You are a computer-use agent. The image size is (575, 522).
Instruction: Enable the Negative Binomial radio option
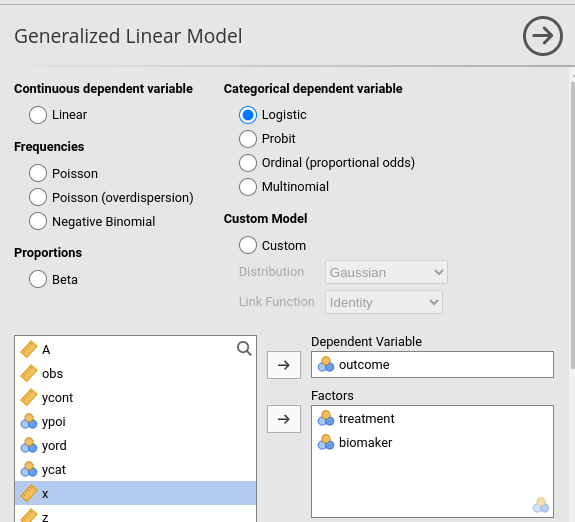[x=38, y=222]
